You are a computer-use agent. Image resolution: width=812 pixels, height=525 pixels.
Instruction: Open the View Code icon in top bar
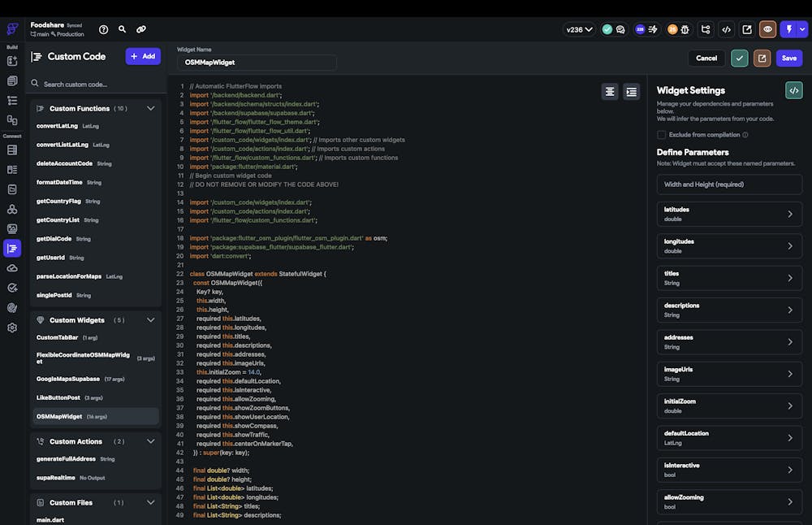point(726,29)
